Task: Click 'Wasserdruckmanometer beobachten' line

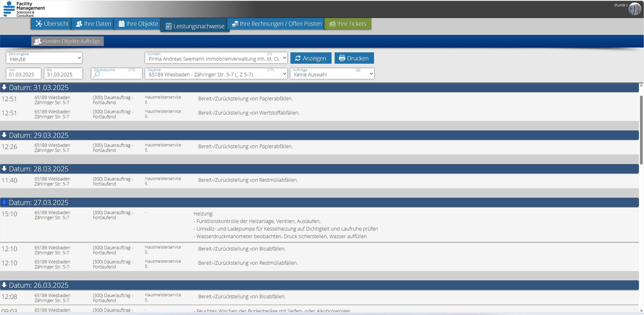Action: coord(280,236)
